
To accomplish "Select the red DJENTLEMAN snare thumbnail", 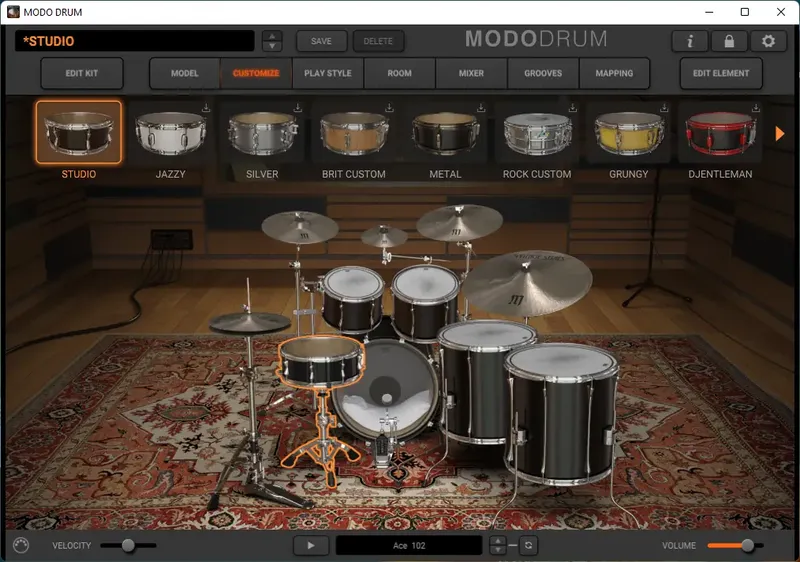I will point(720,133).
